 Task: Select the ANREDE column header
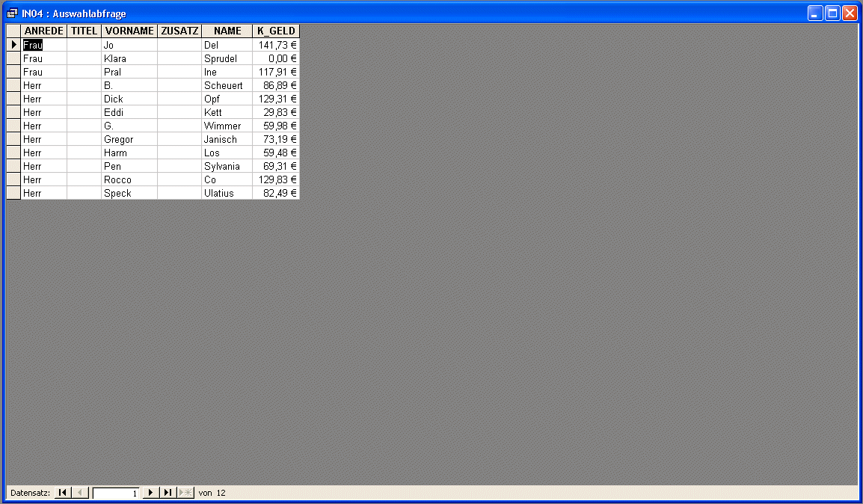click(x=43, y=31)
